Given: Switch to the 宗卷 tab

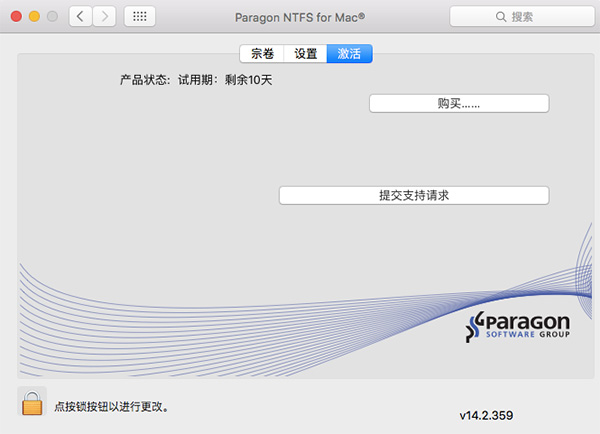Looking at the screenshot, I should pyautogui.click(x=262, y=54).
